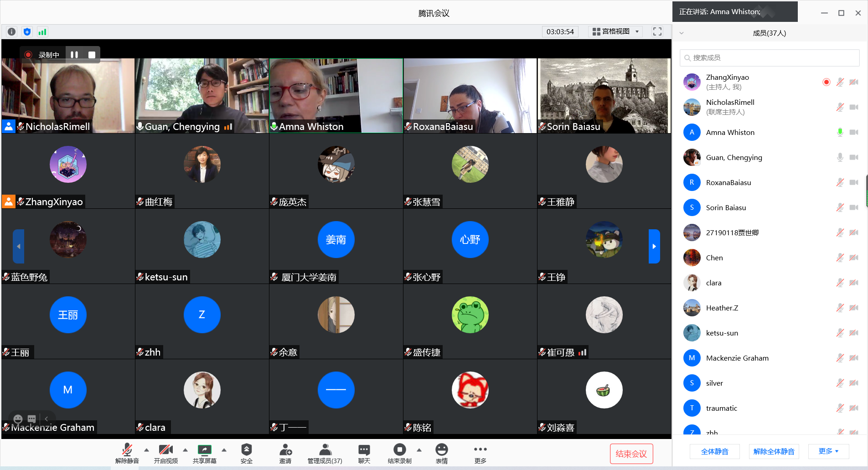
Task: Open 管理成员(37) member management
Action: coord(325,453)
